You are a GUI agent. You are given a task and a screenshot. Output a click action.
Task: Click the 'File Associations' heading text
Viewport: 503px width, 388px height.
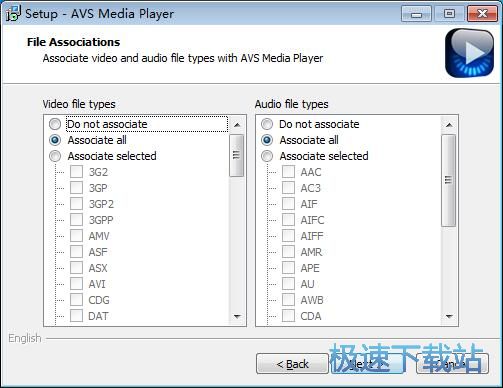pyautogui.click(x=73, y=42)
